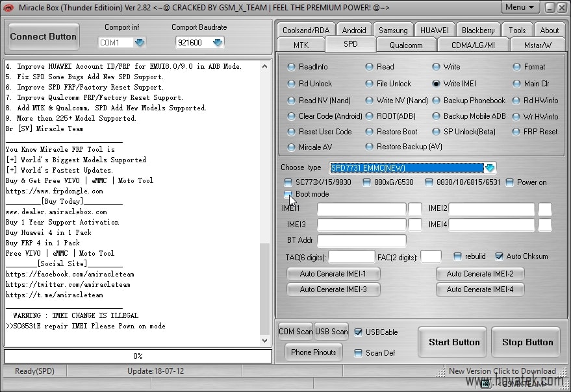Select Mircale AV radio option
The image size is (571, 392).
291,147
